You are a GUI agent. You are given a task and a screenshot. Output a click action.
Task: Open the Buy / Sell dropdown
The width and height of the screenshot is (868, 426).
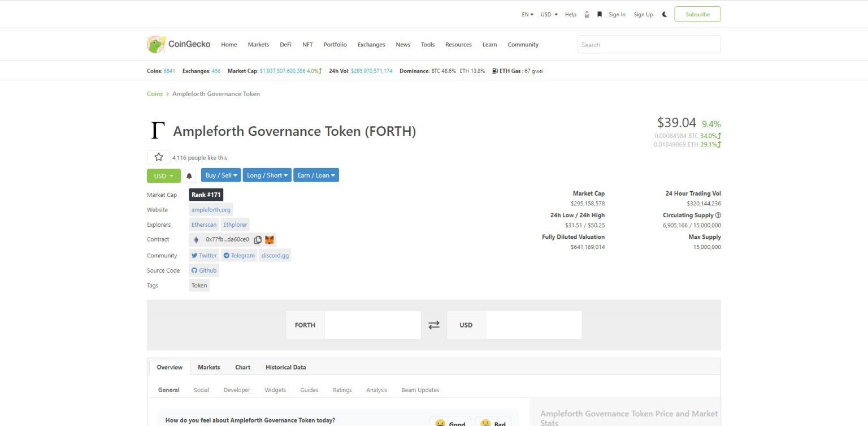click(x=220, y=175)
